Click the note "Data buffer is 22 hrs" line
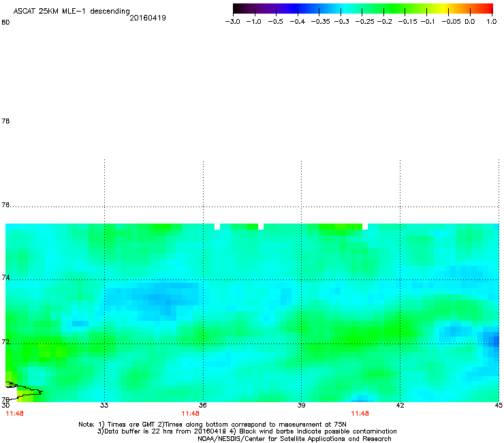The height and width of the screenshot is (443, 504). coord(247,431)
